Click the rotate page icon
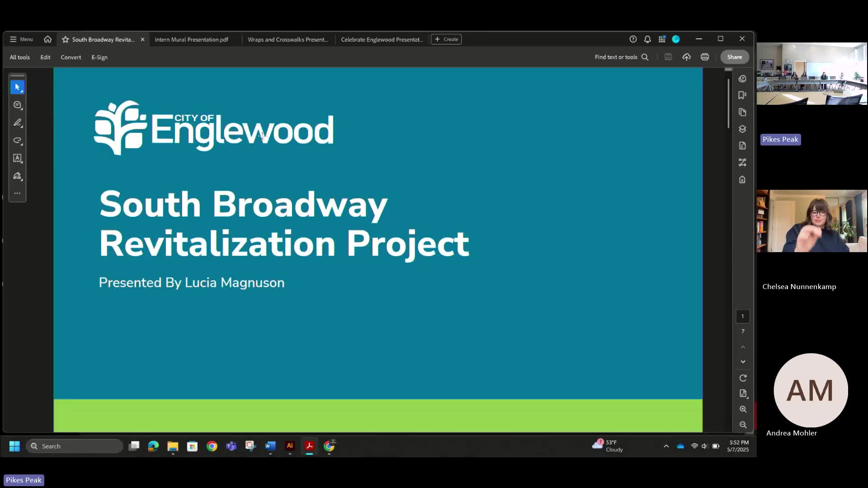The height and width of the screenshot is (488, 868). click(743, 378)
